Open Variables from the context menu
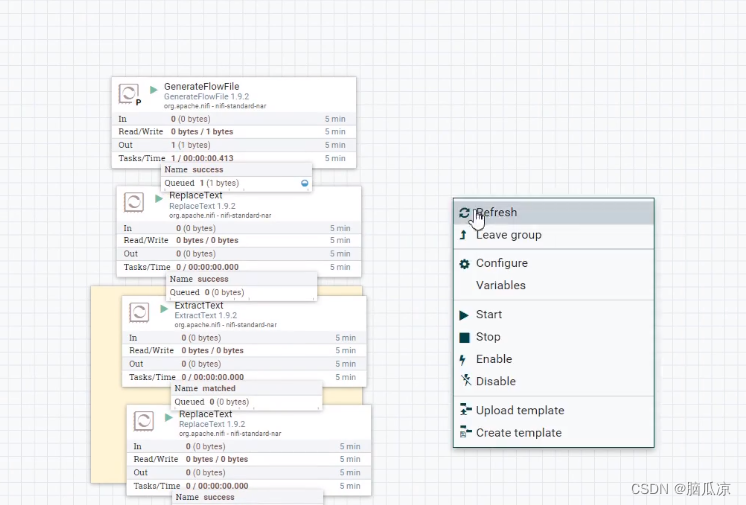This screenshot has width=746, height=505. pyautogui.click(x=554, y=285)
